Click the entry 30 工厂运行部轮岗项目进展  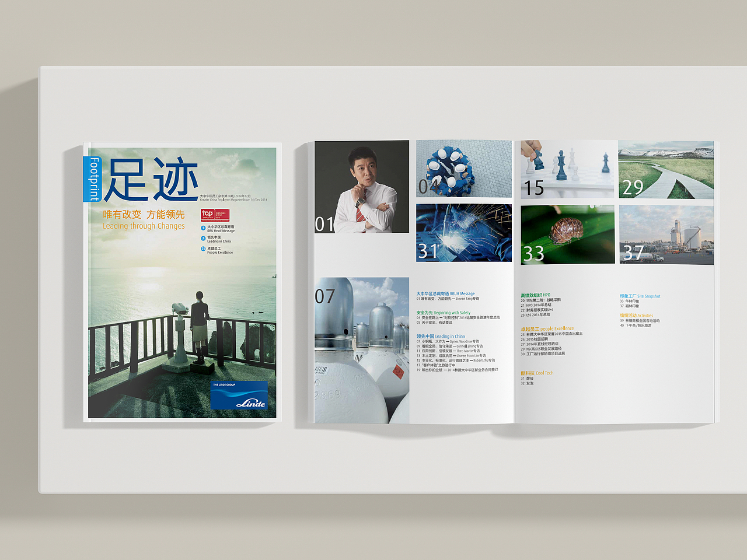click(x=543, y=353)
